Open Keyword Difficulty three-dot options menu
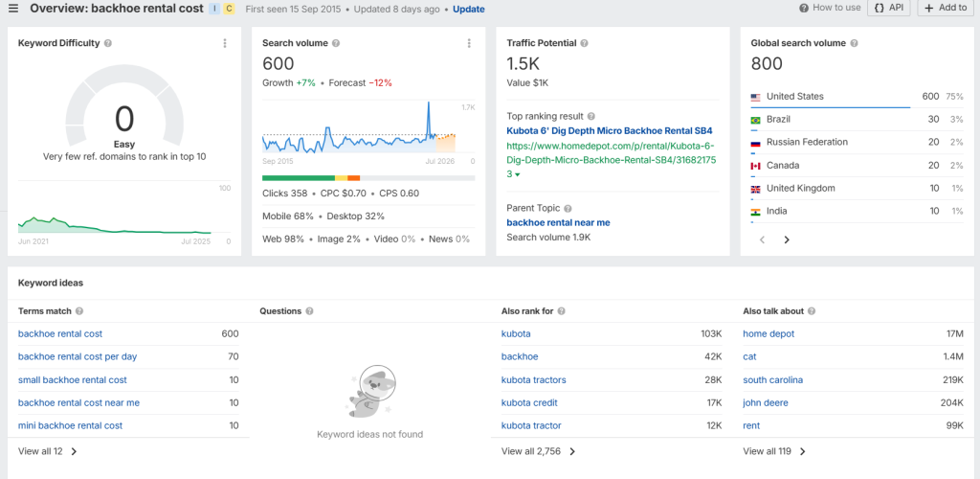980x479 pixels. point(224,43)
